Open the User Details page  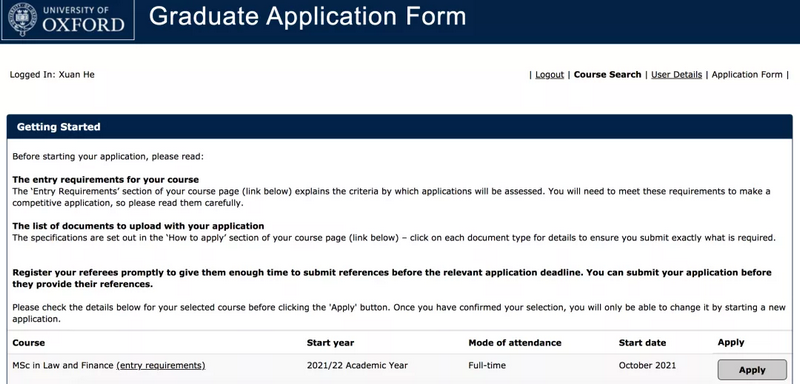tap(677, 74)
